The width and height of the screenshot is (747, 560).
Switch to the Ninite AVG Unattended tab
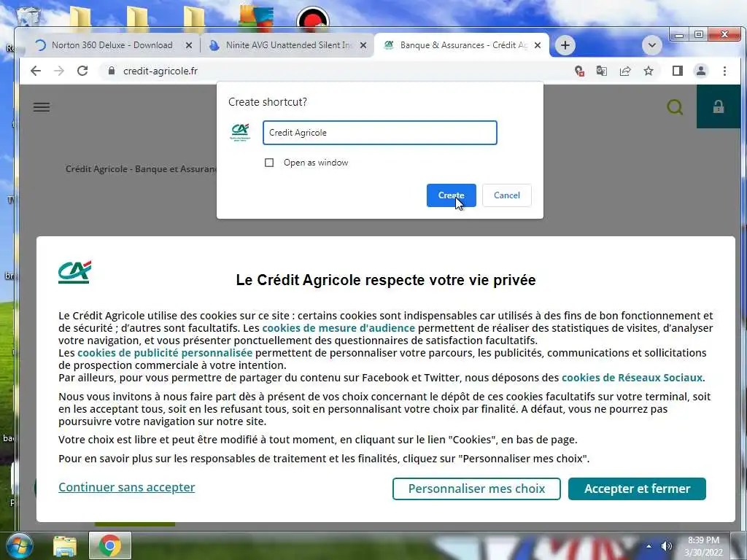click(x=290, y=45)
